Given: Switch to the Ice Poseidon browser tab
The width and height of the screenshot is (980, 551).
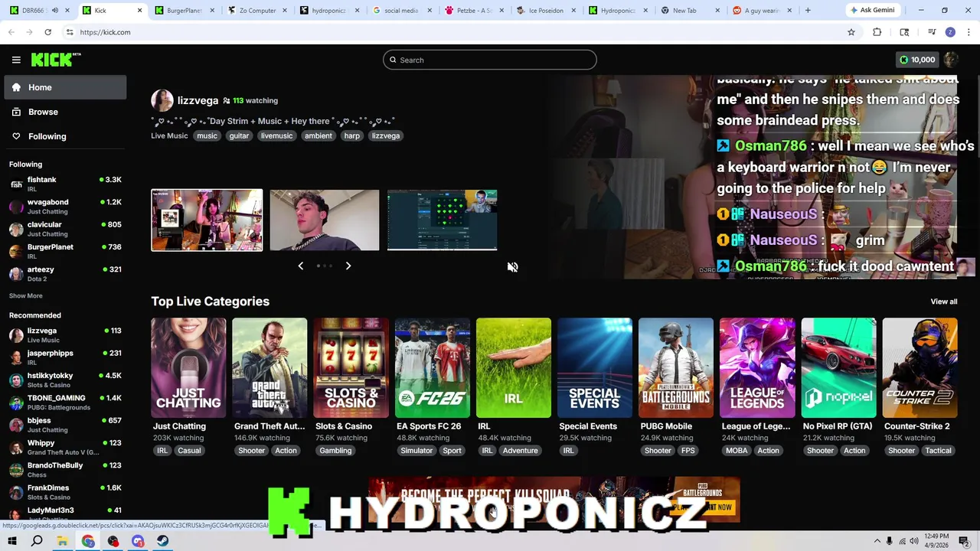Looking at the screenshot, I should click(x=547, y=11).
